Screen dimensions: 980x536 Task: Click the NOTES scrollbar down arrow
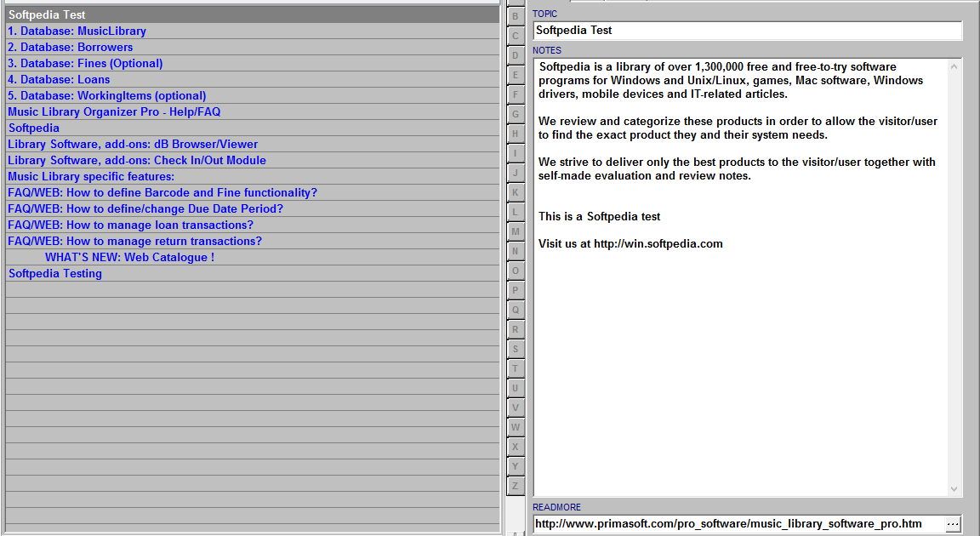coord(954,489)
